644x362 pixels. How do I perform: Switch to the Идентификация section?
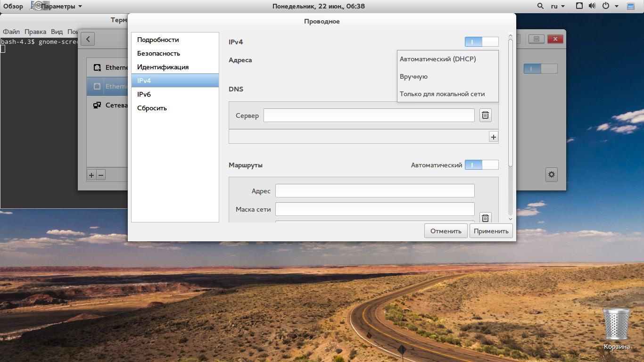tap(175, 67)
